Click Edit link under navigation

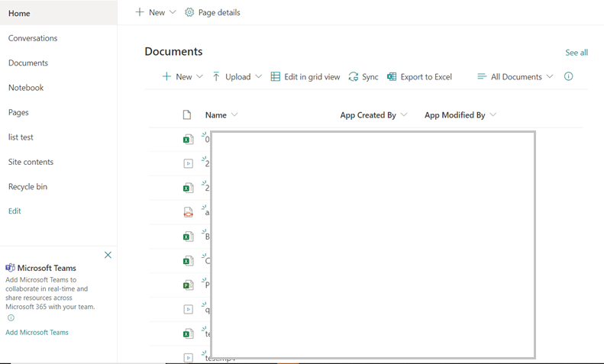15,211
